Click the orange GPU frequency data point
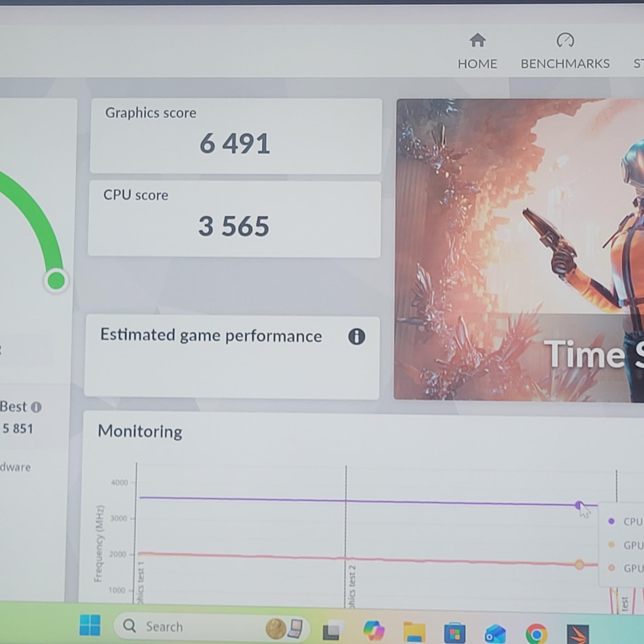This screenshot has width=644, height=644. (579, 564)
